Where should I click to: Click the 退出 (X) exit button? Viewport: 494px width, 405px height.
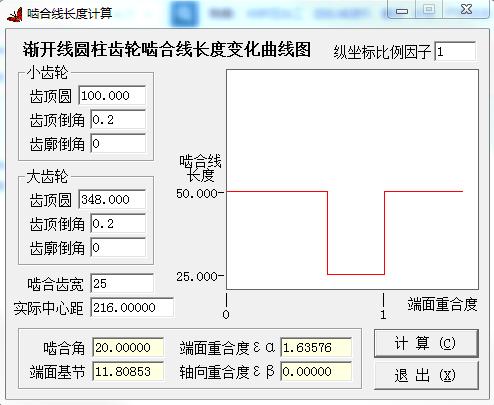426,375
